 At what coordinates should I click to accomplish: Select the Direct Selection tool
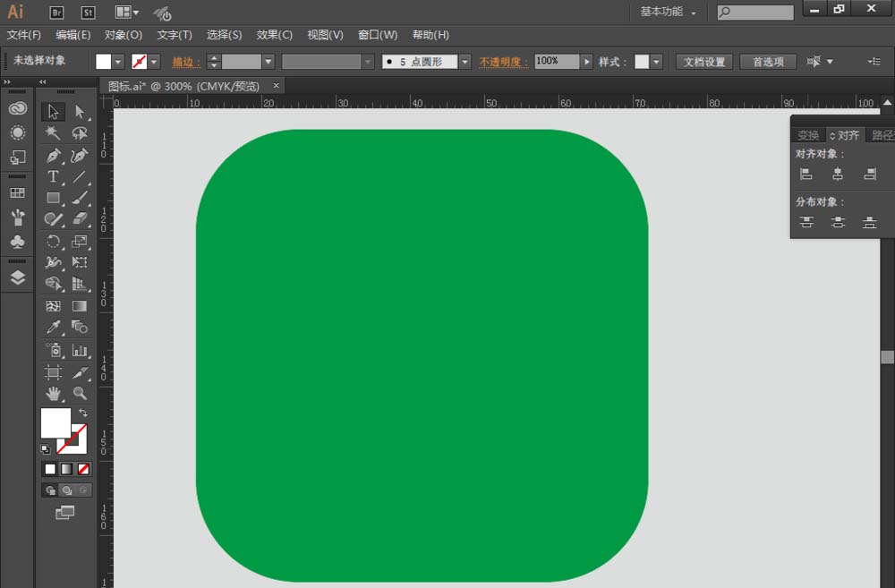pos(80,112)
